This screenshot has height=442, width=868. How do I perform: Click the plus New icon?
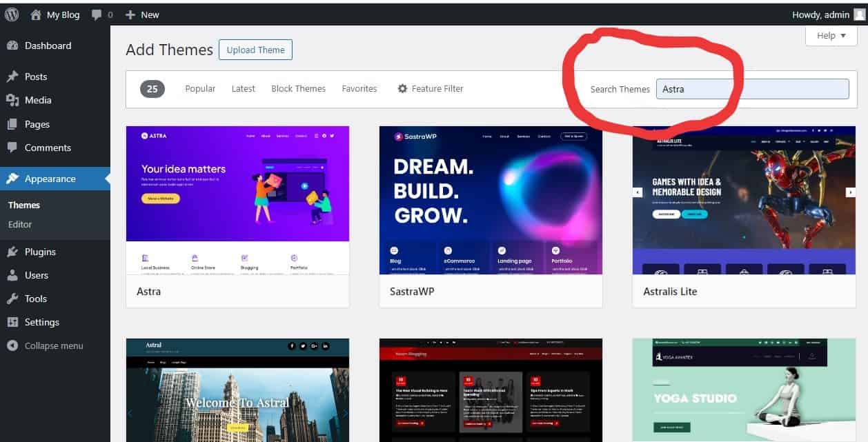130,14
